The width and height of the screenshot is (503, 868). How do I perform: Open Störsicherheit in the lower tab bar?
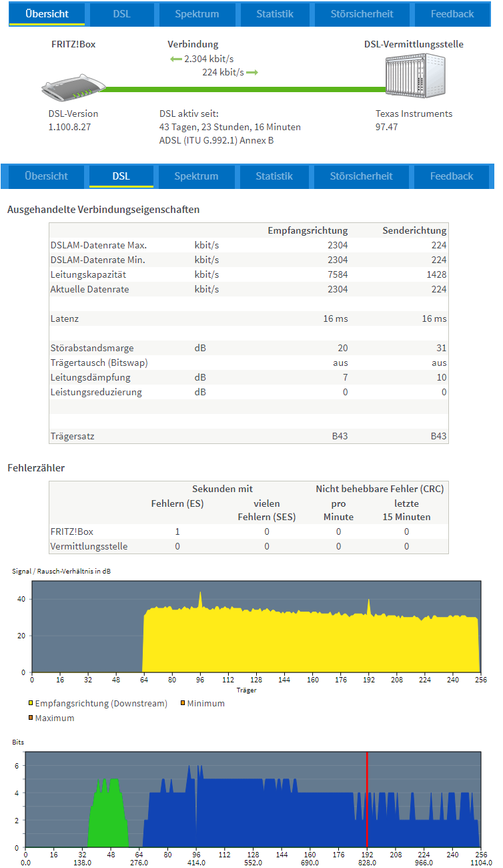(x=361, y=176)
